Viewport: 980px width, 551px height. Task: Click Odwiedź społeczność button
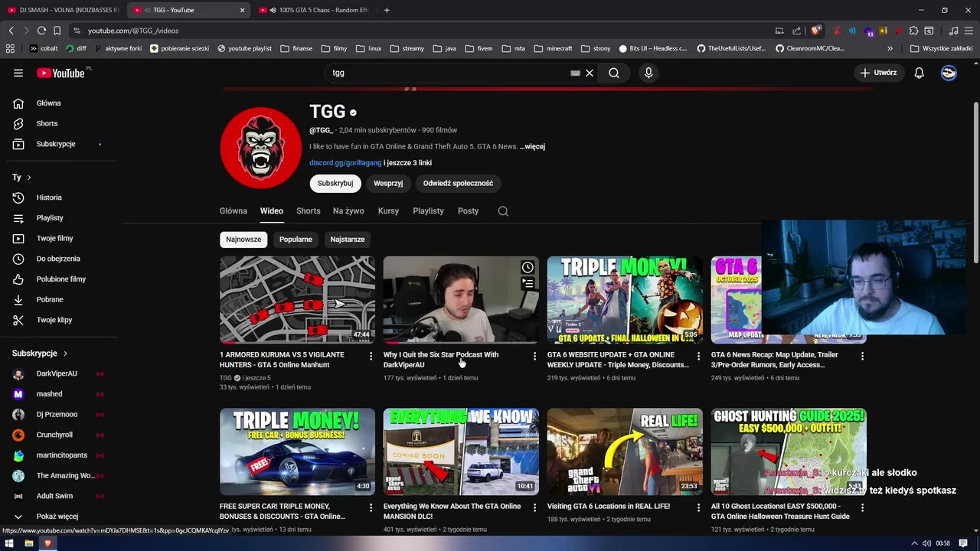tap(458, 184)
